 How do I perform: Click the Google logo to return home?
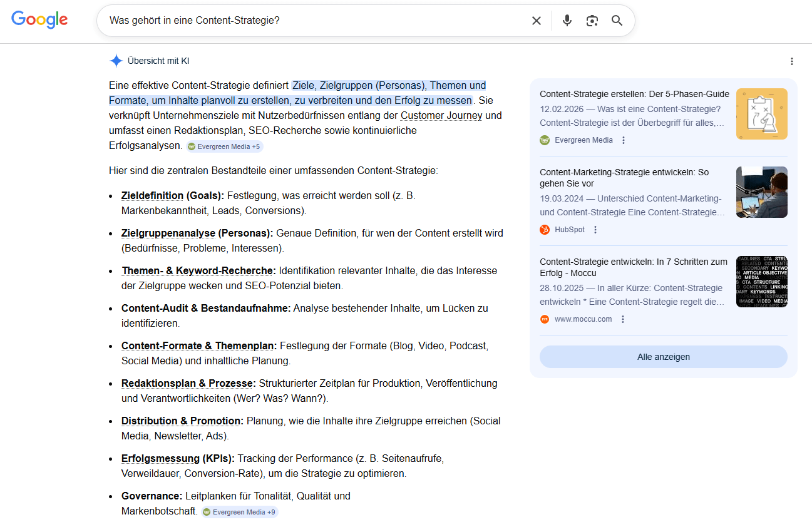coord(39,19)
